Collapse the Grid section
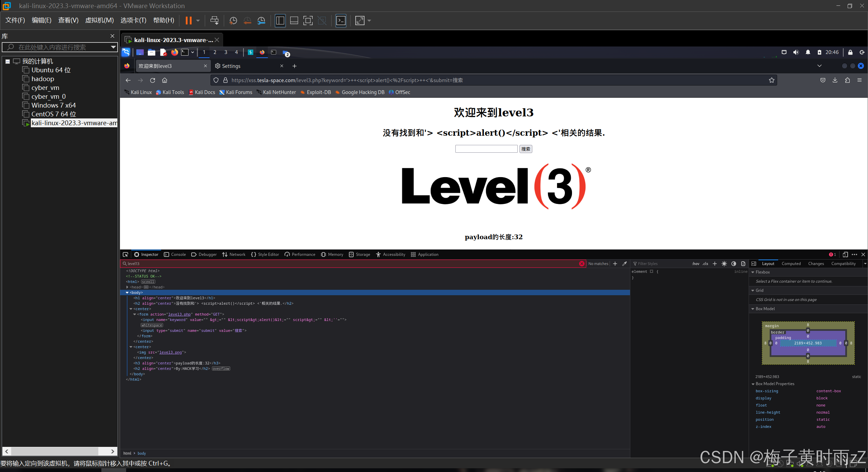This screenshot has height=472, width=868. click(753, 290)
